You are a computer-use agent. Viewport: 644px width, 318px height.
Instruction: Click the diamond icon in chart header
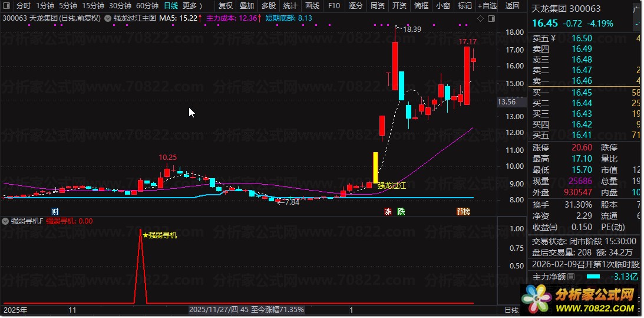[x=481, y=18]
